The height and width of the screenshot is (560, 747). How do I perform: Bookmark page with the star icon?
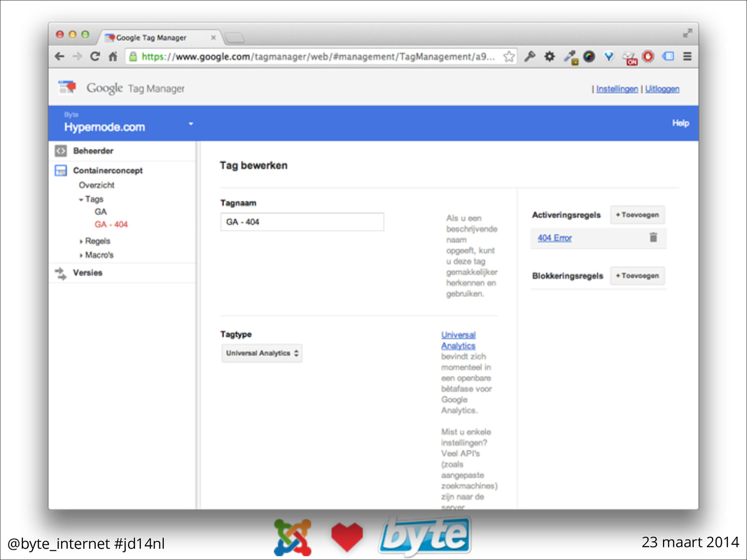click(509, 56)
